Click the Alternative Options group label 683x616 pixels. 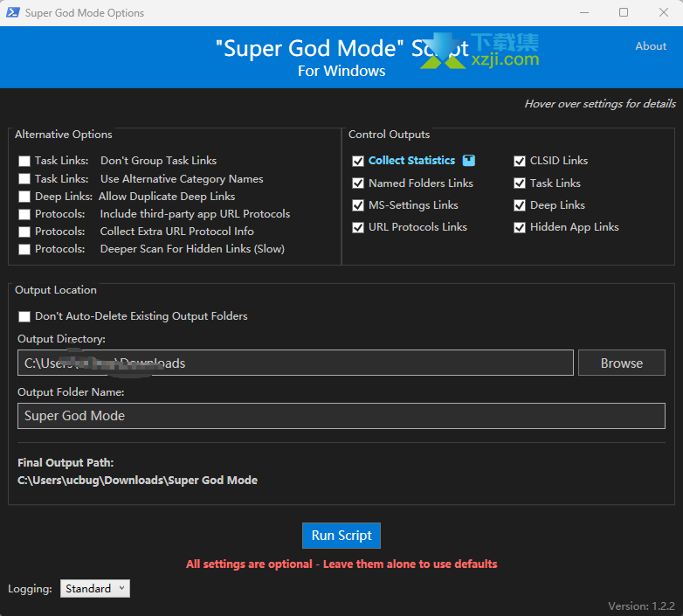pyautogui.click(x=64, y=135)
